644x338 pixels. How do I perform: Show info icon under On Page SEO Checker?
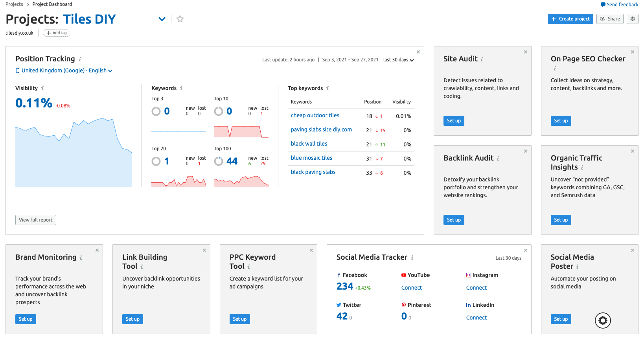[555, 68]
